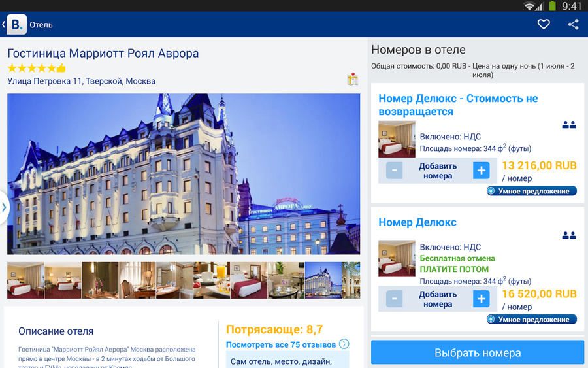
Task: Select the hotel exterior night thumbnail
Action: coord(323,280)
